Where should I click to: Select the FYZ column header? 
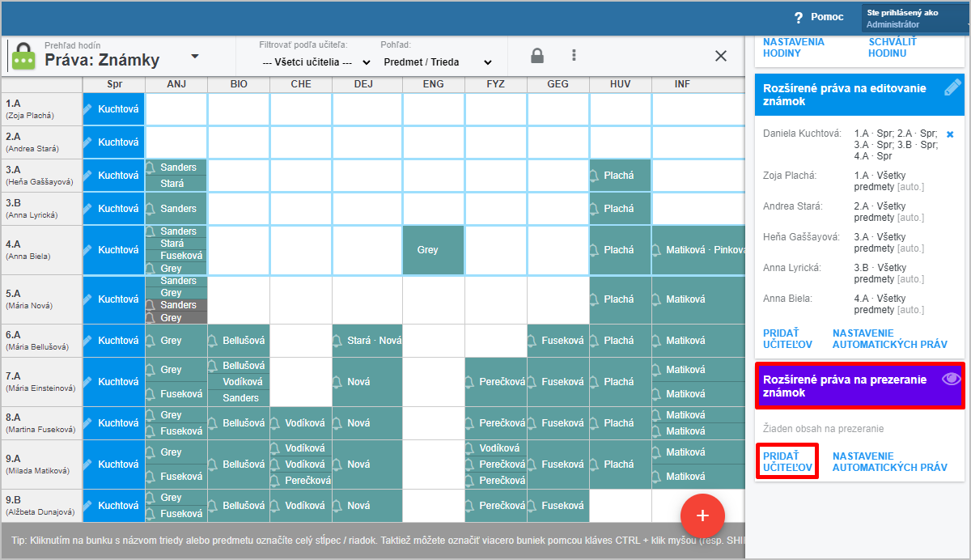tap(496, 84)
